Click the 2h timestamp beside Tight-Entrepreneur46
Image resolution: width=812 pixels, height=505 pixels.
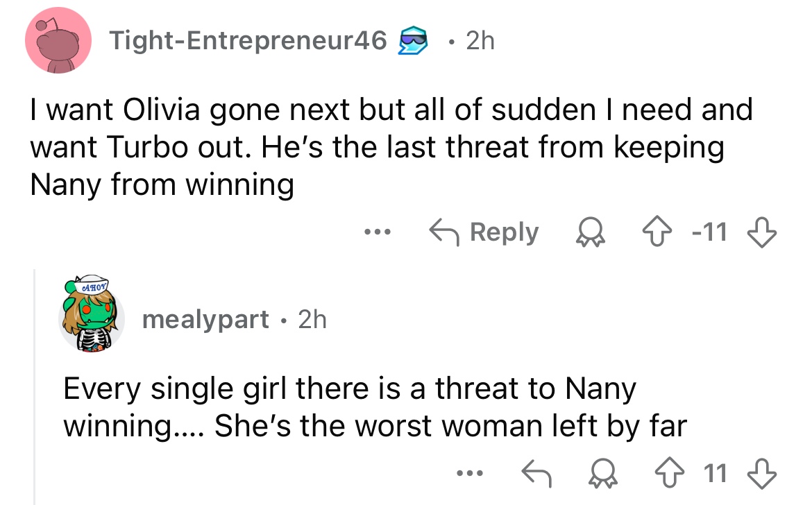tap(480, 40)
